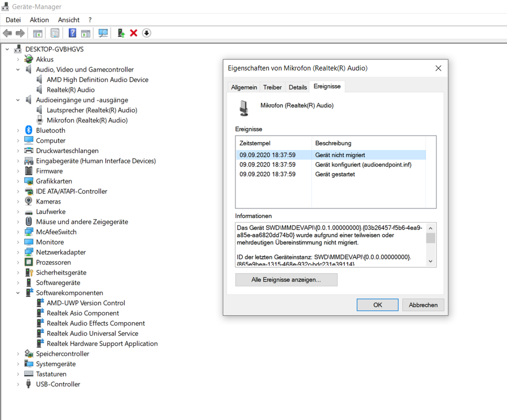The width and height of the screenshot is (507, 420).
Task: Click the show/hide console tree icon
Action: pos(38,33)
